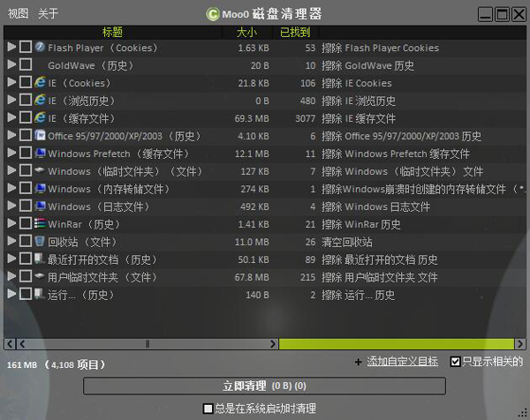The height and width of the screenshot is (420, 530).
Task: Click the far-left scroll arrow of the list
Action: 10,344
